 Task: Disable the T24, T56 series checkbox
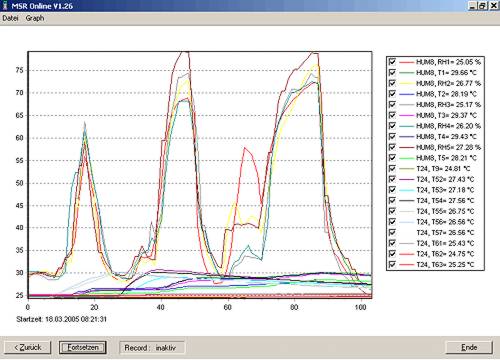point(392,222)
